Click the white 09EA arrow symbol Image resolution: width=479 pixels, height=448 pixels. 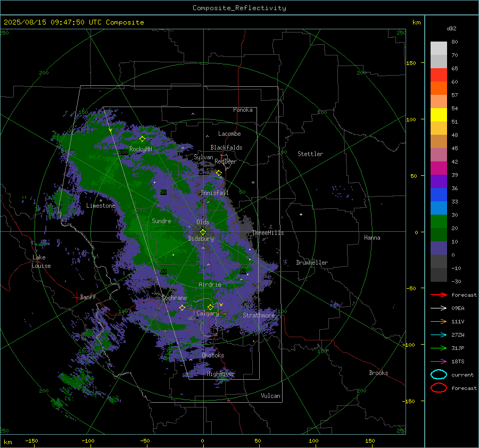click(x=439, y=308)
